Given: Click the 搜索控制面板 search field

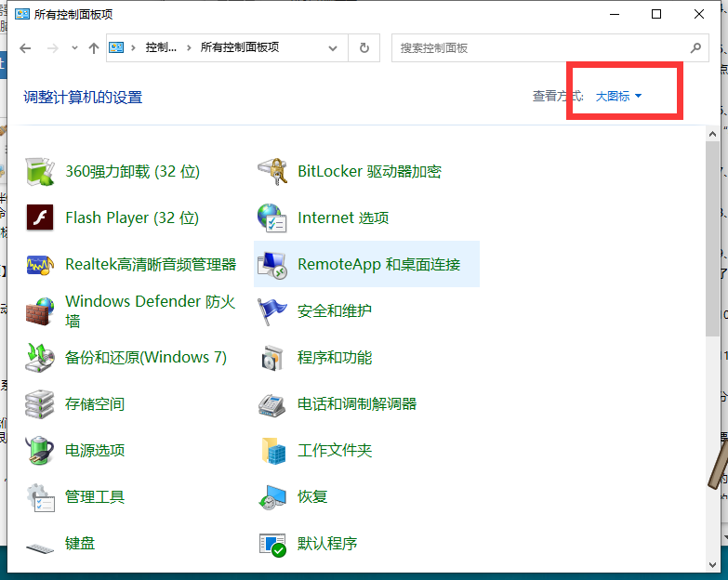Looking at the screenshot, I should pos(550,47).
